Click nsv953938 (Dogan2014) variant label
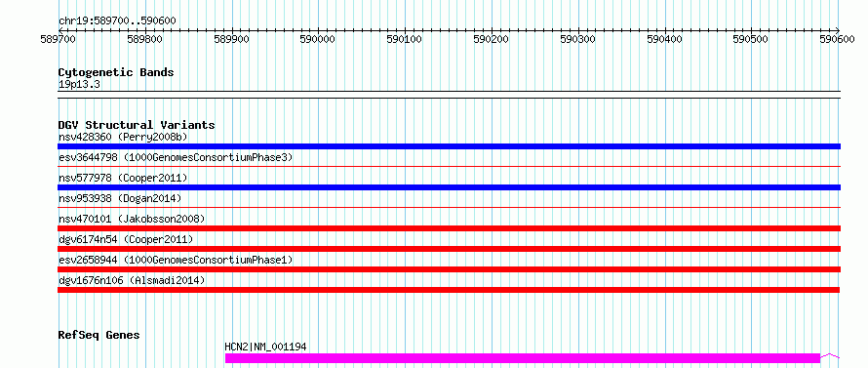868x368 pixels. click(120, 198)
